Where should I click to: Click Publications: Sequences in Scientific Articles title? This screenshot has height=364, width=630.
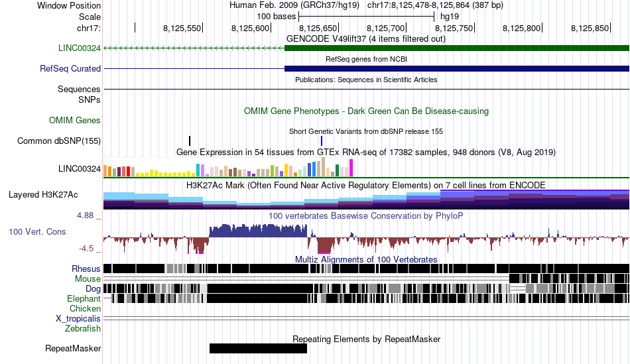pyautogui.click(x=366, y=80)
